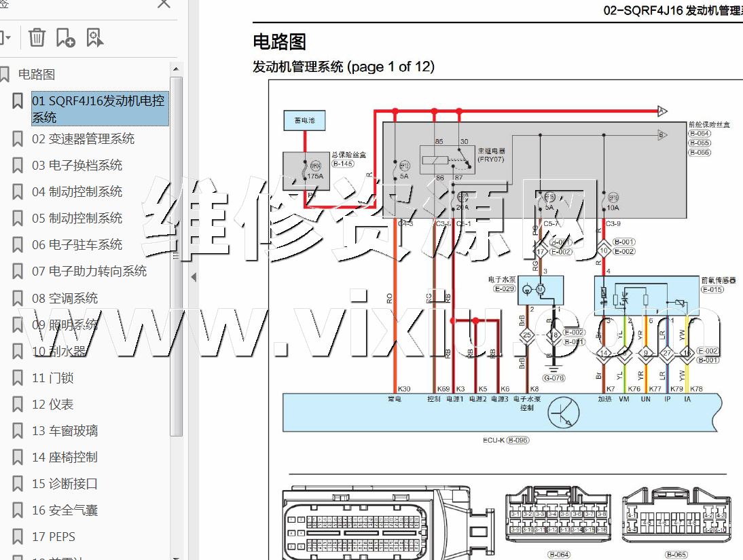Select the 10 刮水器 bookmark
Viewport: 743px width, 560px height.
pyautogui.click(x=59, y=351)
